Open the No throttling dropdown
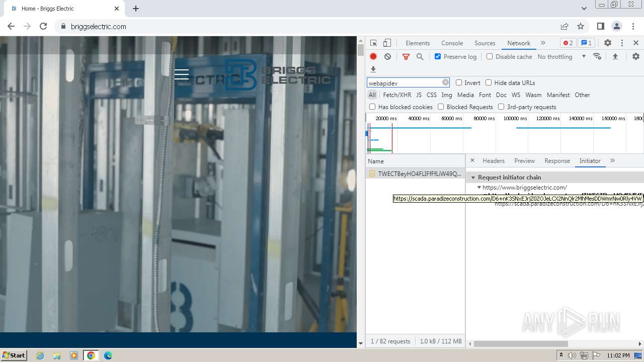644x362 pixels. 561,57
